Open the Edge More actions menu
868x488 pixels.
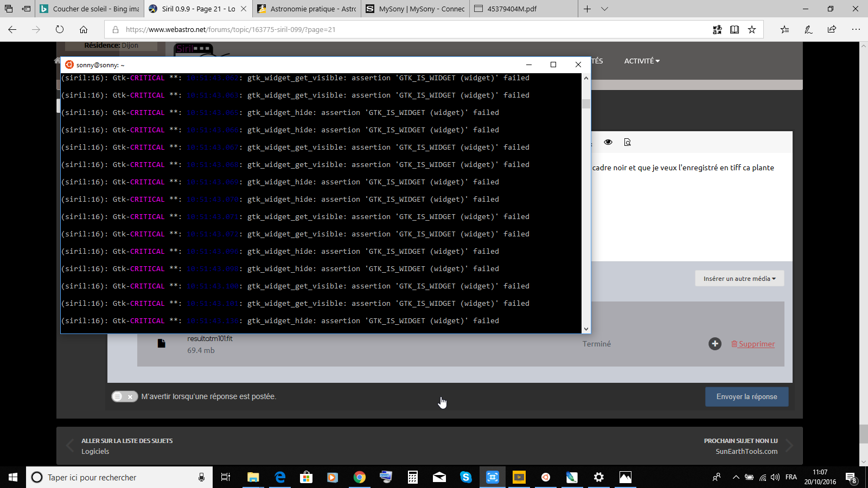[x=856, y=30]
